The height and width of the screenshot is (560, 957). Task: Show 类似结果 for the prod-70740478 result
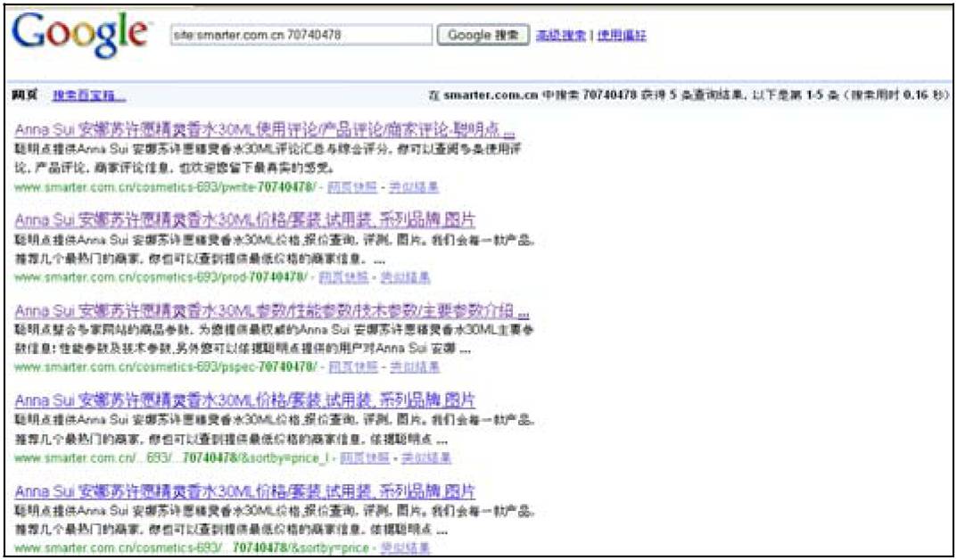405,277
